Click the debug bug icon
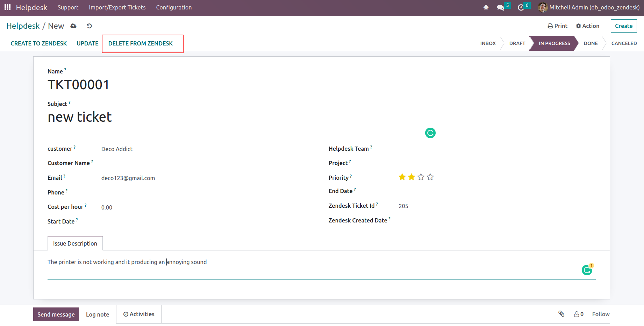Image resolution: width=644 pixels, height=326 pixels. tap(486, 7)
